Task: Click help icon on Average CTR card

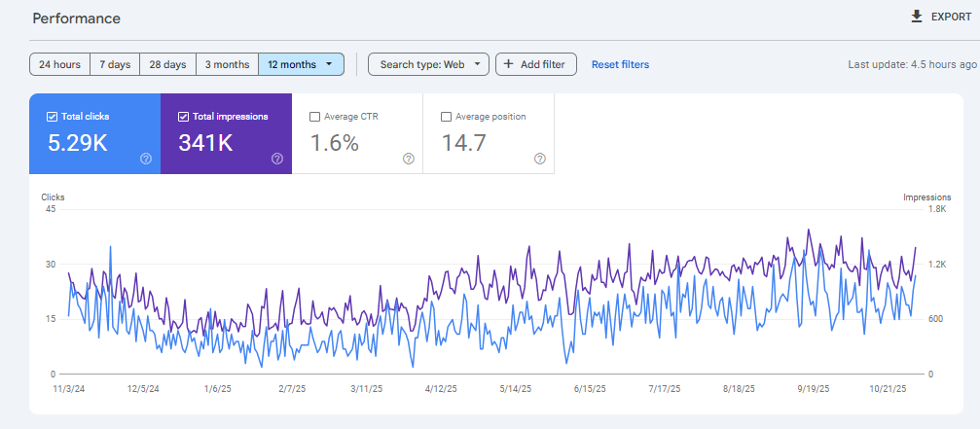Action: click(x=408, y=159)
